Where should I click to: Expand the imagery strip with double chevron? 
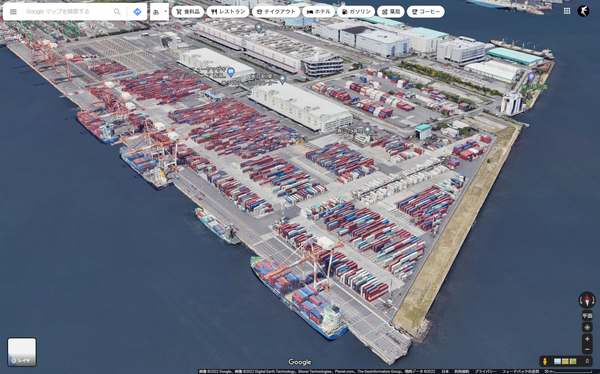click(x=587, y=361)
